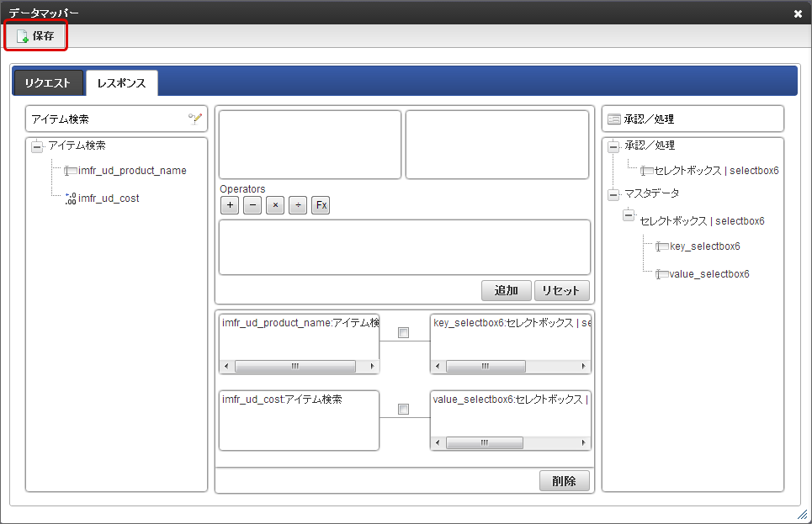This screenshot has height=524, width=812.
Task: Click the upper-left empty source box
Action: (310, 145)
